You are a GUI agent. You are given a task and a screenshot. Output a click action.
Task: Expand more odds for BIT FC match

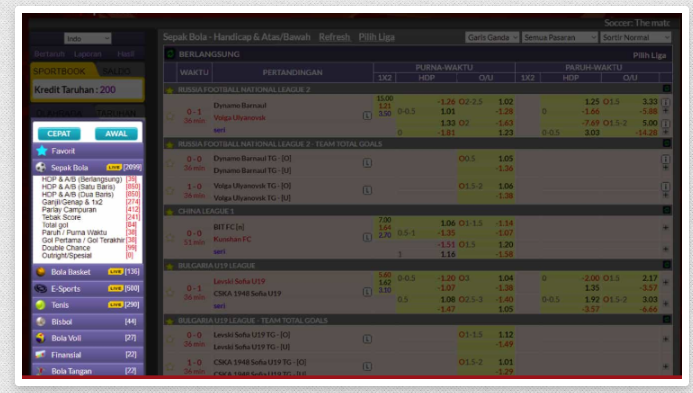point(666,228)
